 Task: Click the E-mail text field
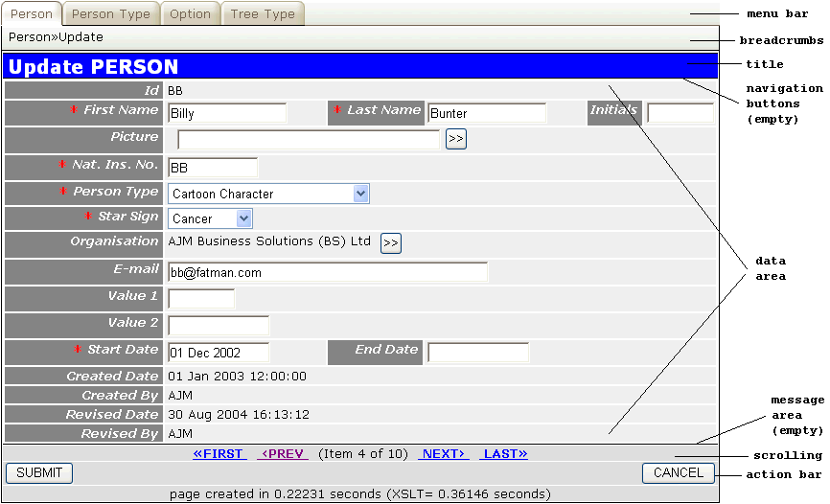[328, 272]
